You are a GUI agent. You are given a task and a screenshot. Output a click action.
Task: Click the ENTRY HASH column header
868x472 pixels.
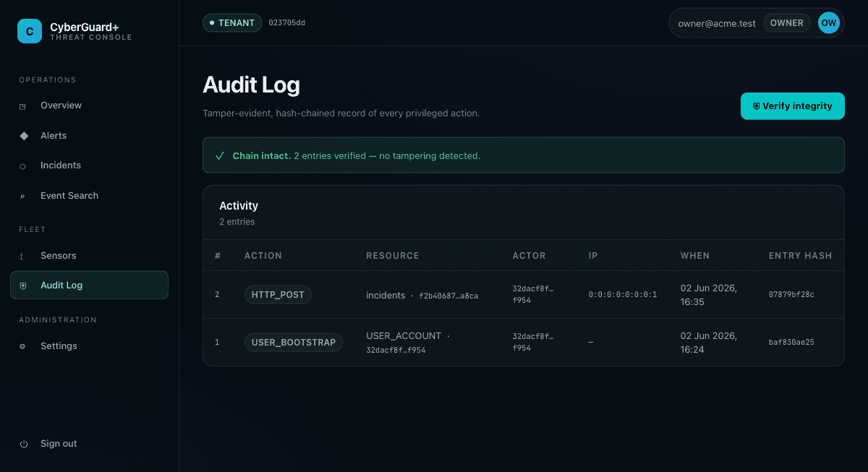[800, 256]
